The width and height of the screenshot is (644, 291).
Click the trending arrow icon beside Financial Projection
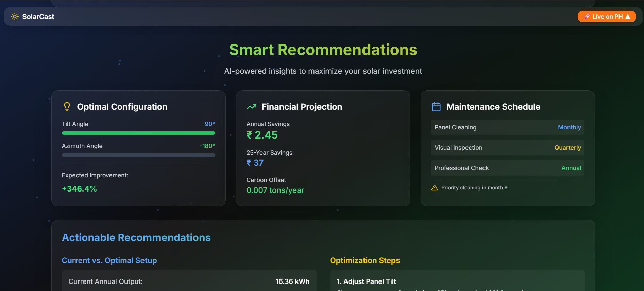click(252, 107)
